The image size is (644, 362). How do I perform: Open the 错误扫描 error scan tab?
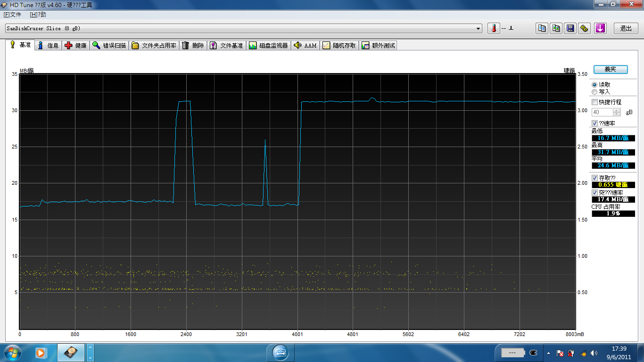(x=109, y=45)
